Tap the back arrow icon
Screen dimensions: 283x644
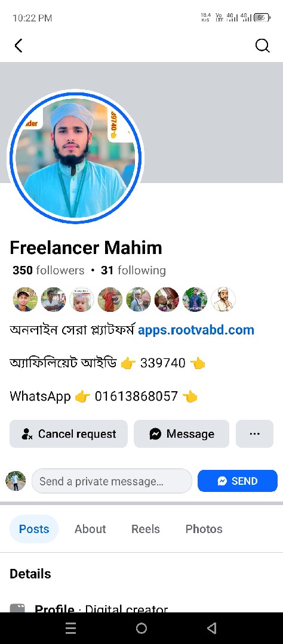pos(19,45)
